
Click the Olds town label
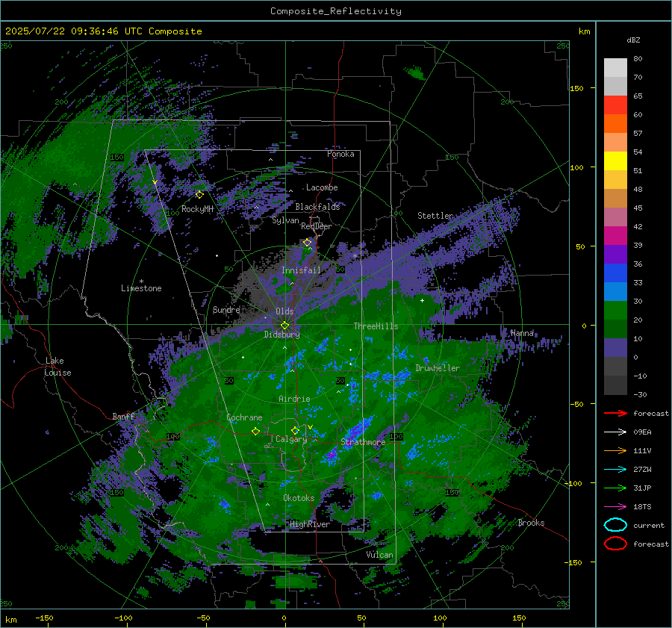tap(284, 311)
